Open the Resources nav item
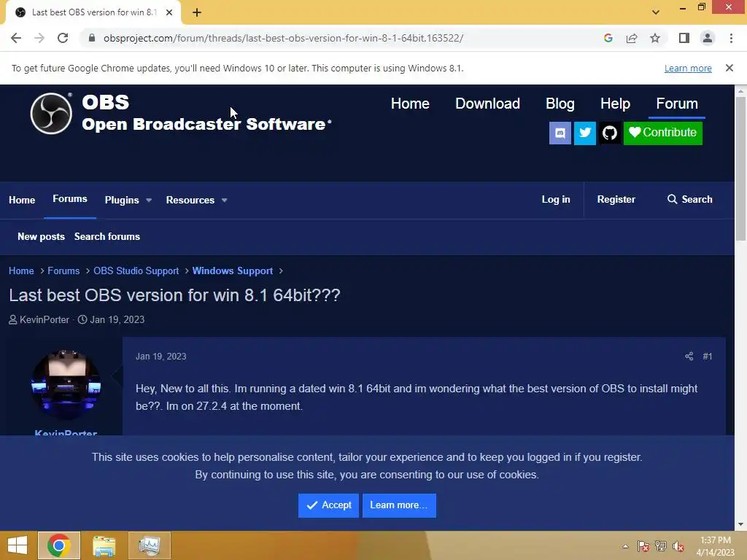 (x=190, y=200)
